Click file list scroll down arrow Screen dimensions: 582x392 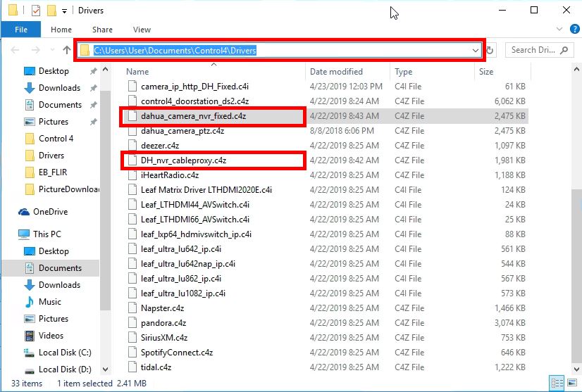(x=577, y=369)
